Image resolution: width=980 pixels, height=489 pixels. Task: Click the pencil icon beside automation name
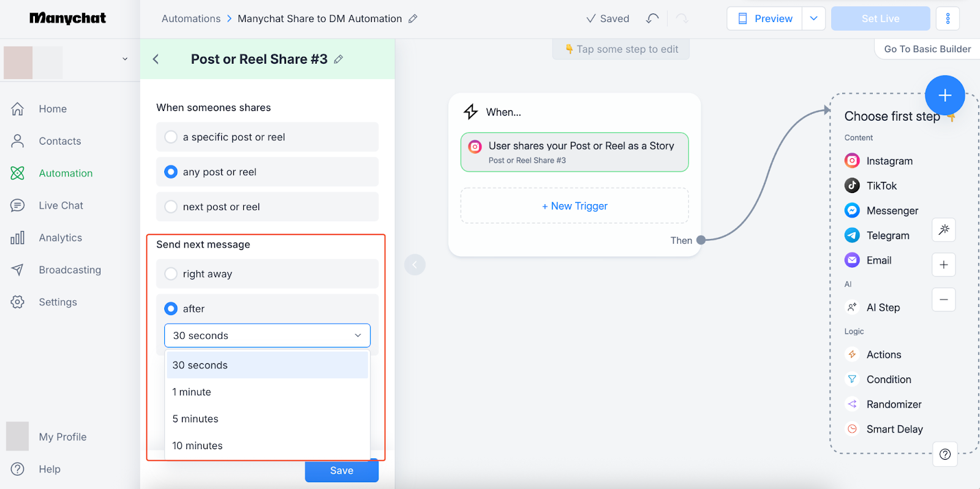coord(413,18)
